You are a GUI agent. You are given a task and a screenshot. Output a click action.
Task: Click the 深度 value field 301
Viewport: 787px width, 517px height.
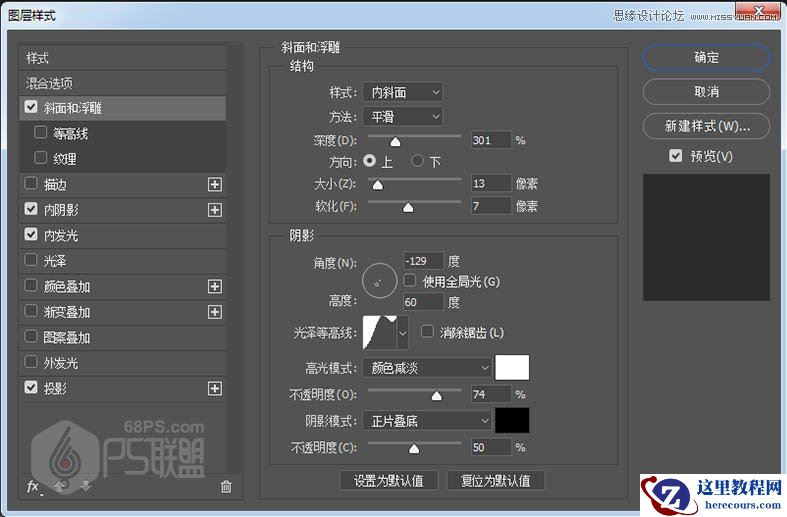click(x=491, y=140)
